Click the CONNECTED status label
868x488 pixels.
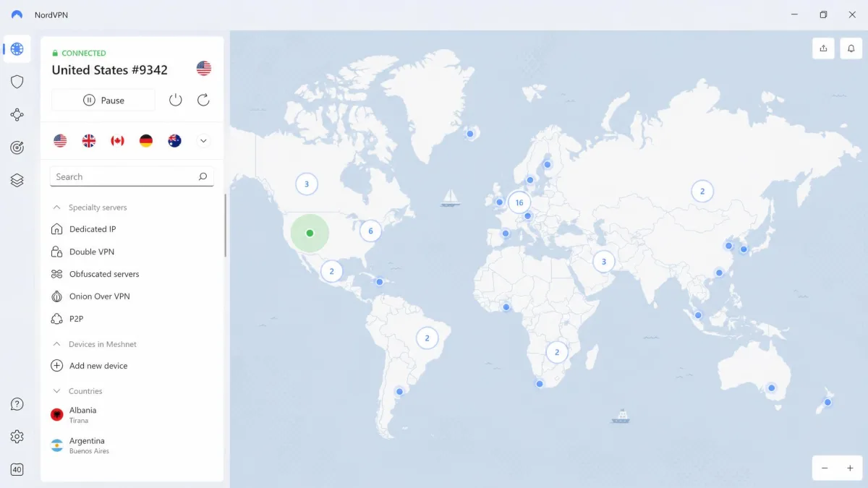84,53
